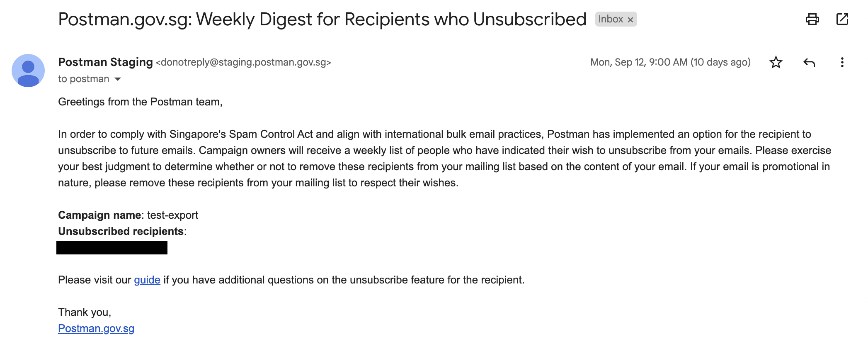Viewport: 868px width, 342px height.
Task: Click the redacted black recipient block
Action: pyautogui.click(x=112, y=248)
